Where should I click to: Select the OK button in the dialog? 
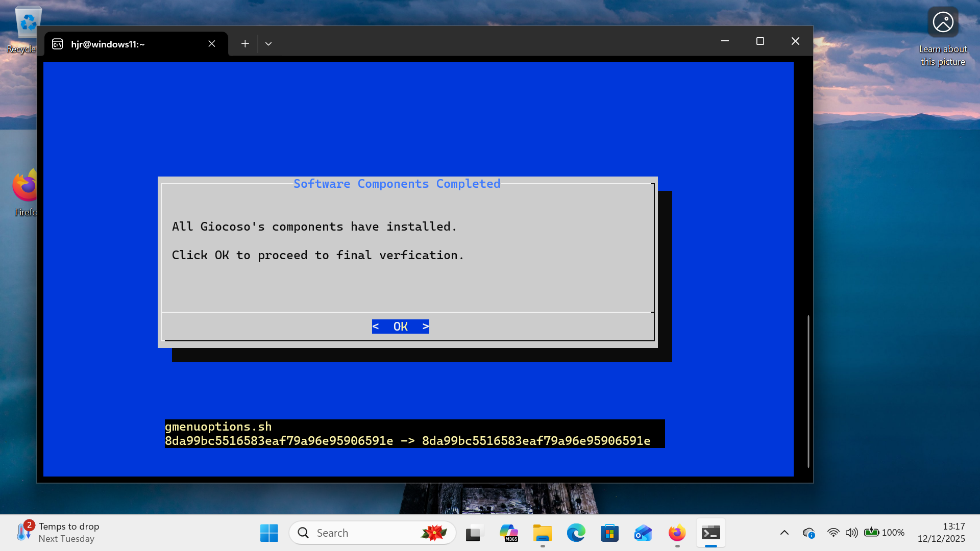(x=400, y=326)
